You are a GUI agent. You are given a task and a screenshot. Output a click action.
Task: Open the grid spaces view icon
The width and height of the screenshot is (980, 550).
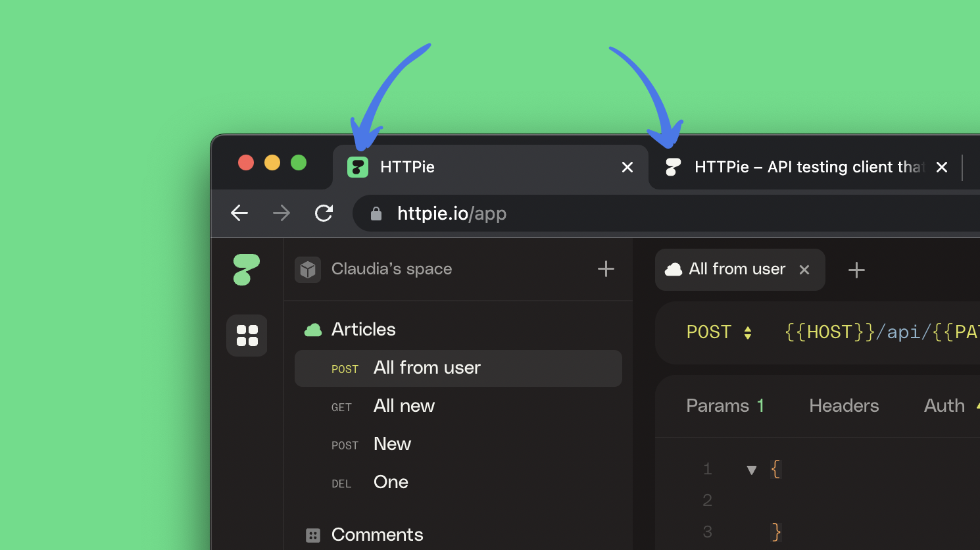click(x=247, y=336)
